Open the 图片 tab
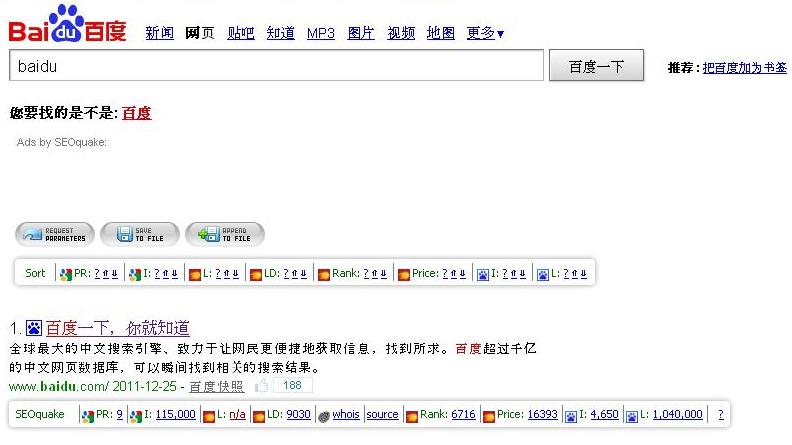Viewport: 792px width, 445px height. pos(361,33)
